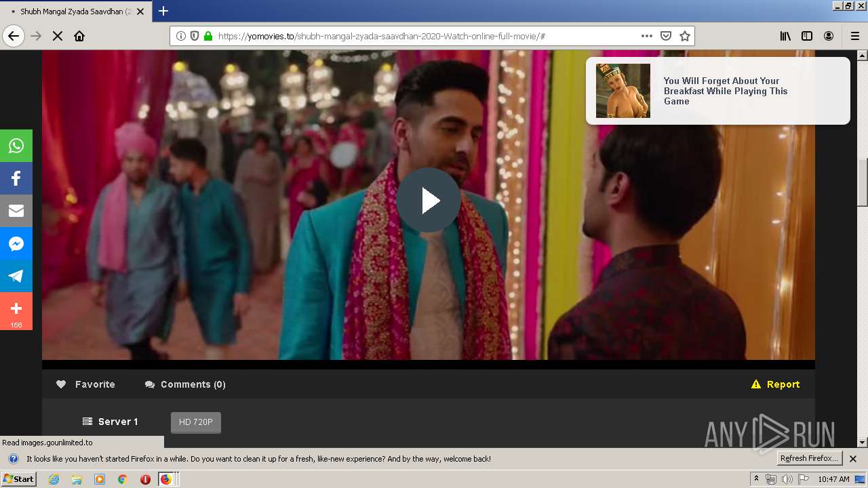Toggle the sidebars icon in toolbar
The width and height of the screenshot is (868, 488).
coord(807,36)
